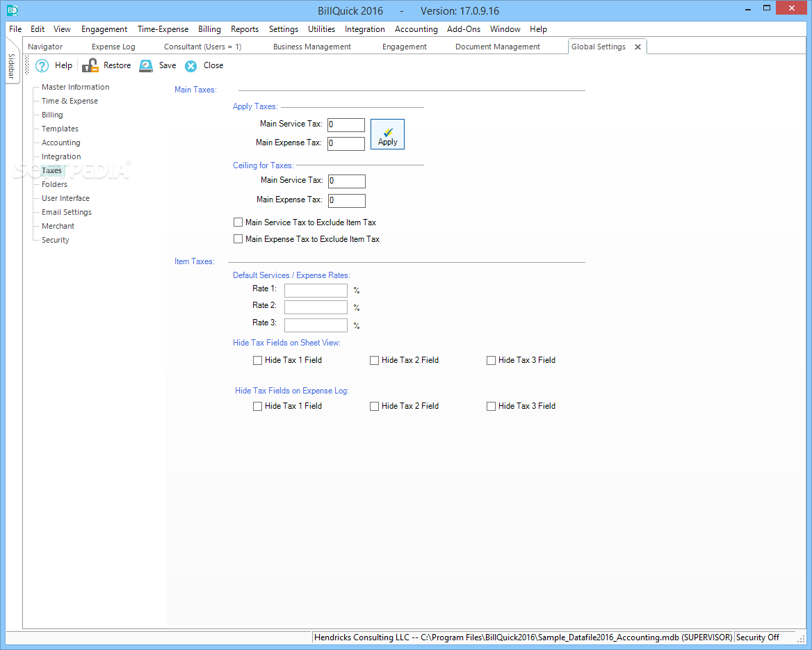Click the Save disk icon

coord(146,66)
